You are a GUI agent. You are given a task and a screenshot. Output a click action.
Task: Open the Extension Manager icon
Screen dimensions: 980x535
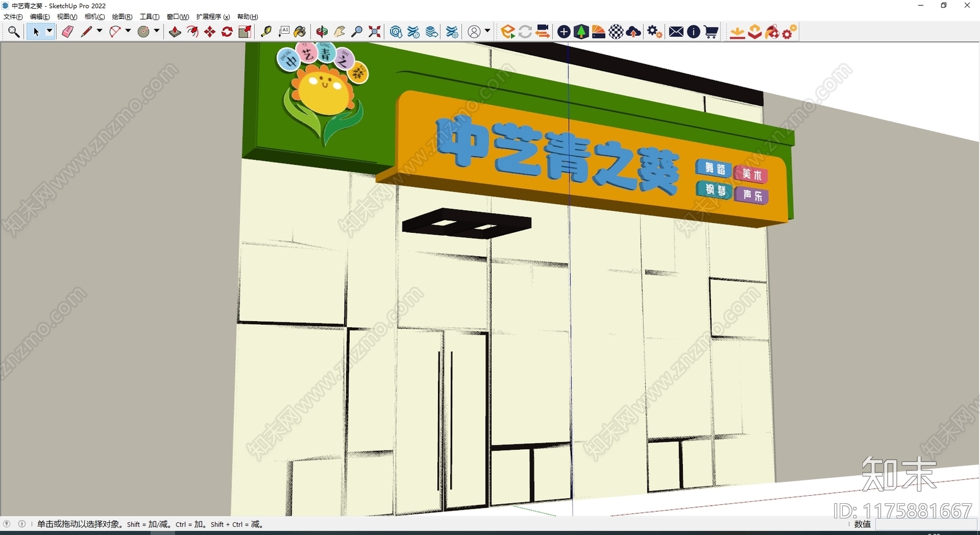point(452,32)
